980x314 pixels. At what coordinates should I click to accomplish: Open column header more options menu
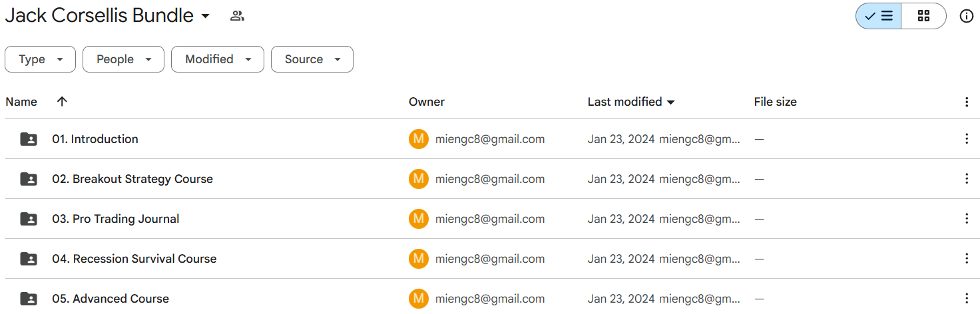(x=967, y=102)
